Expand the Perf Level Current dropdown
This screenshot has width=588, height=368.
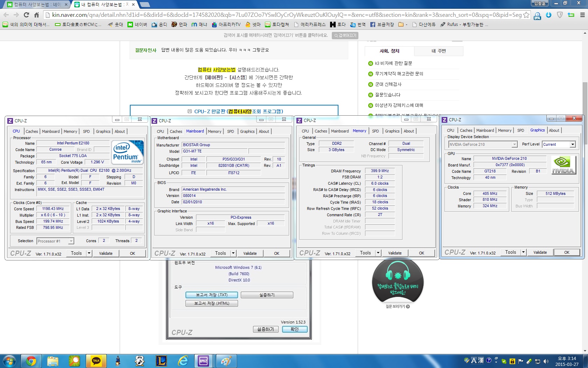point(573,144)
